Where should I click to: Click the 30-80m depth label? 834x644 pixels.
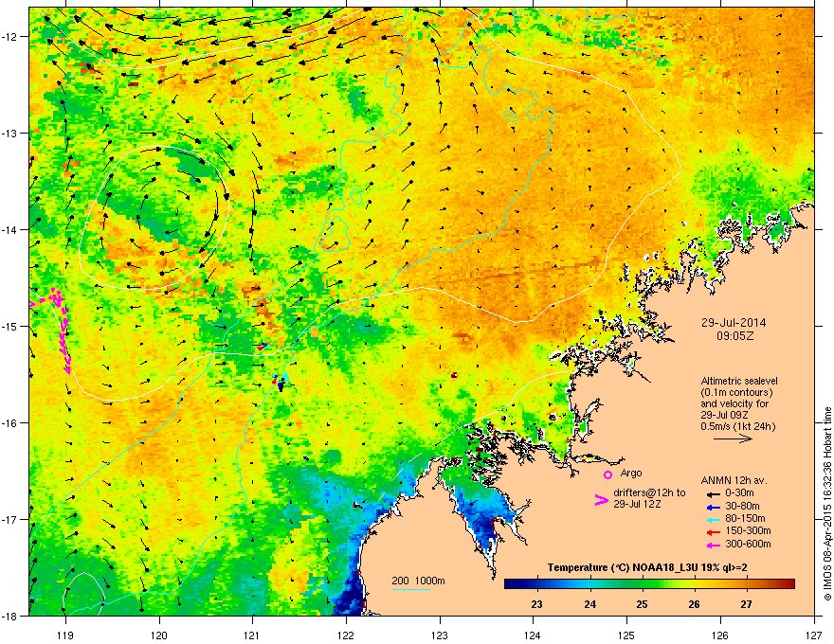742,507
